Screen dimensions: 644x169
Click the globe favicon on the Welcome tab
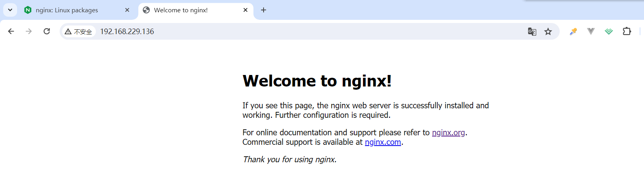(x=146, y=10)
